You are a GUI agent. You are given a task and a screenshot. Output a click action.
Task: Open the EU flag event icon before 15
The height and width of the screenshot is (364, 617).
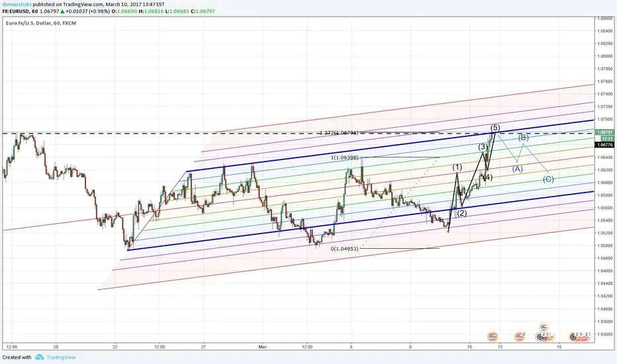[541, 337]
